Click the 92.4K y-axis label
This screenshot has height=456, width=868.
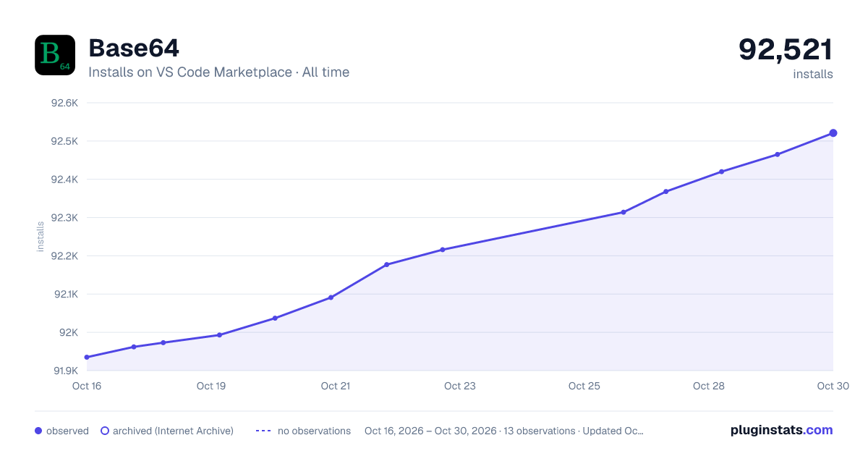[64, 180]
